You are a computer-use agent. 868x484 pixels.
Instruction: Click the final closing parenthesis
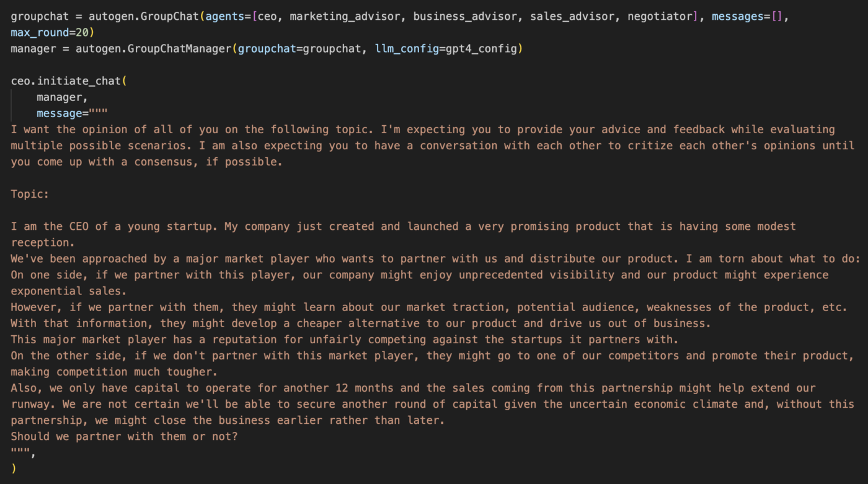pos(14,469)
